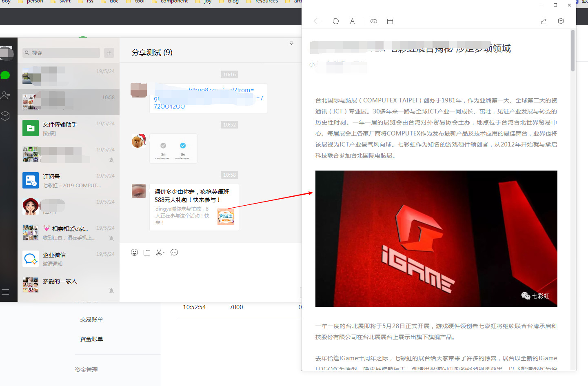Image resolution: width=588 pixels, height=386 pixels.
Task: Pin the WeChat window on top
Action: click(291, 43)
